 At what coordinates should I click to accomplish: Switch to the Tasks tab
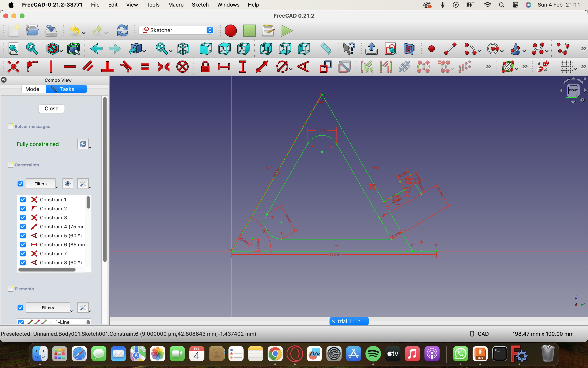coord(66,89)
